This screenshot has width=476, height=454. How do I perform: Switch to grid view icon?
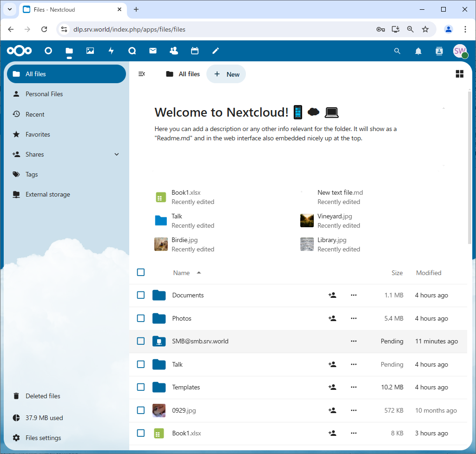[460, 74]
